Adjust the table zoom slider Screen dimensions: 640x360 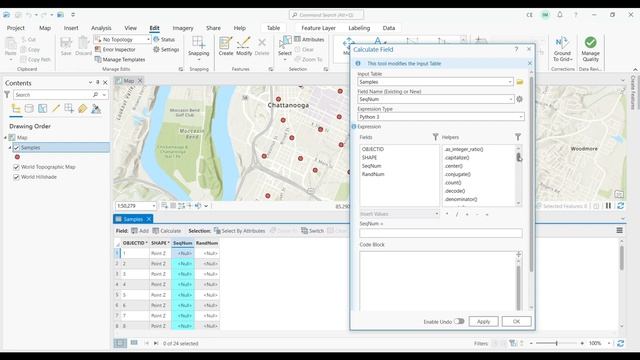pos(556,343)
